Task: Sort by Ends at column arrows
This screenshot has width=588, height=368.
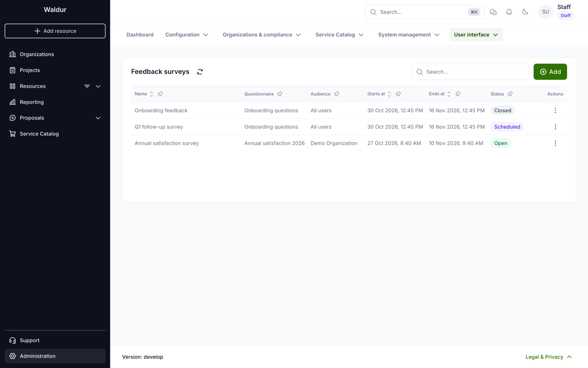Action: point(449,94)
